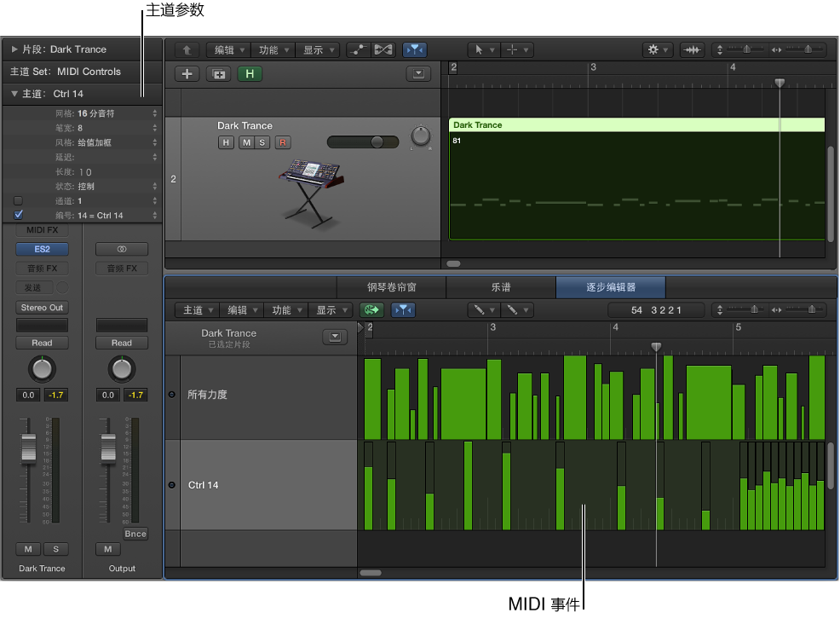Uncheck the 编号 14 = Ctrl 14 checkbox
840x624 pixels.
tap(18, 215)
